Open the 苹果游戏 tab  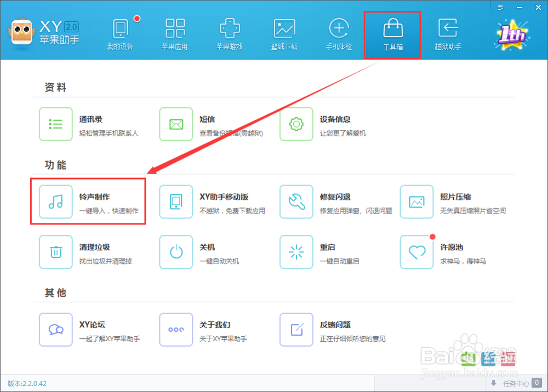pyautogui.click(x=230, y=35)
